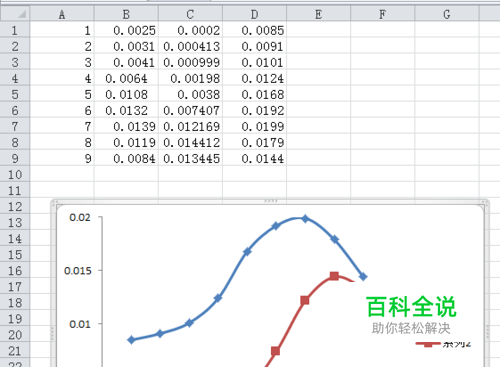Select row 7 header
Screen dimensions: 500x367
point(15,126)
